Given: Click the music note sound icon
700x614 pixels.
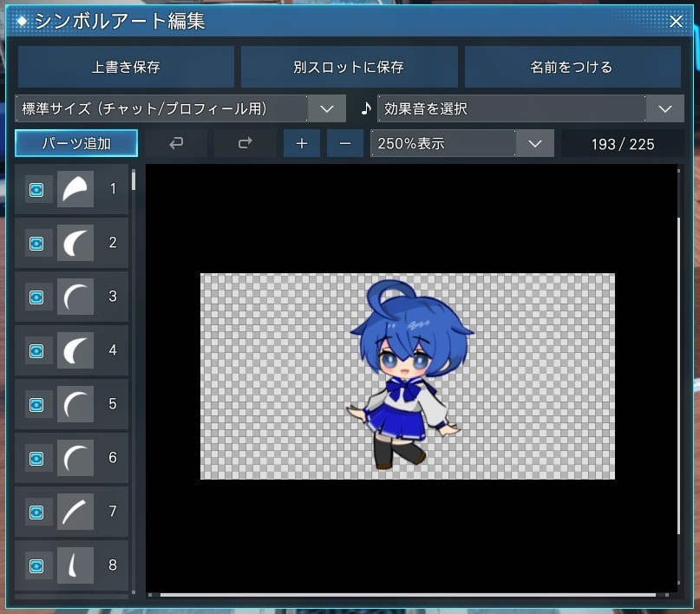Looking at the screenshot, I should pyautogui.click(x=366, y=108).
